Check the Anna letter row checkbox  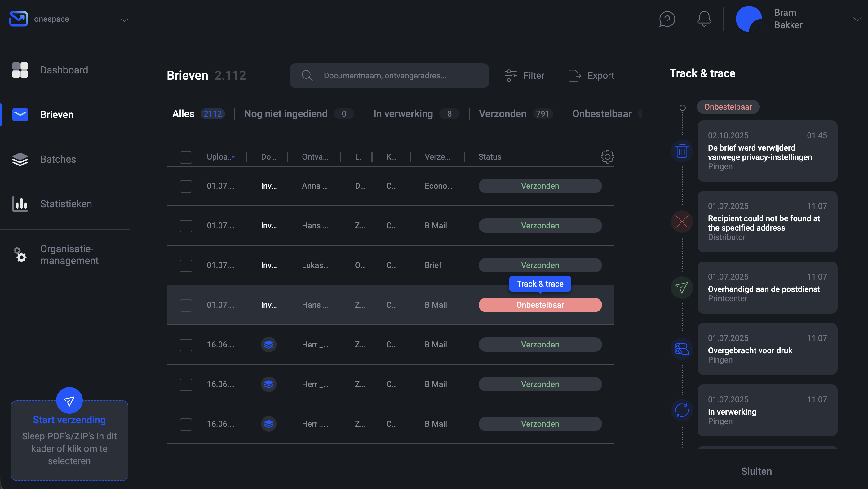186,186
